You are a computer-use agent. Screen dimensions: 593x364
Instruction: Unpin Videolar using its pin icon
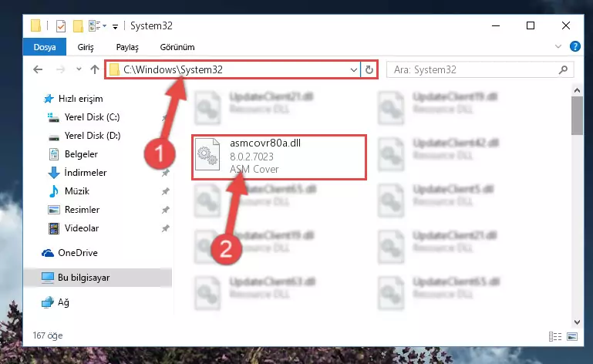click(165, 228)
